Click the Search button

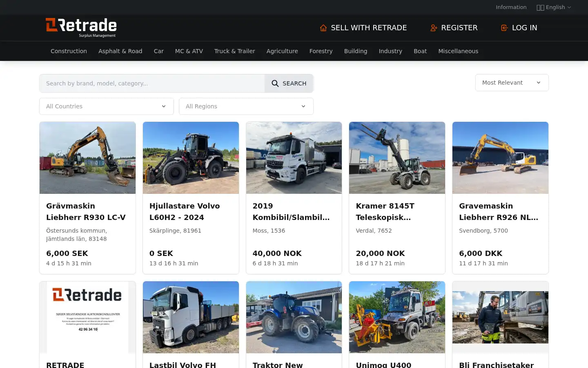coord(289,83)
